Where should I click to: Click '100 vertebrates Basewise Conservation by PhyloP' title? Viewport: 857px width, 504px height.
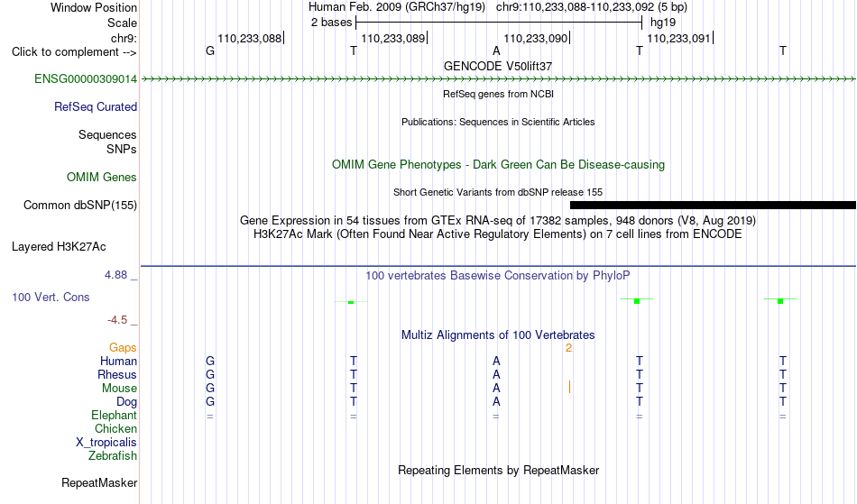pos(498,276)
